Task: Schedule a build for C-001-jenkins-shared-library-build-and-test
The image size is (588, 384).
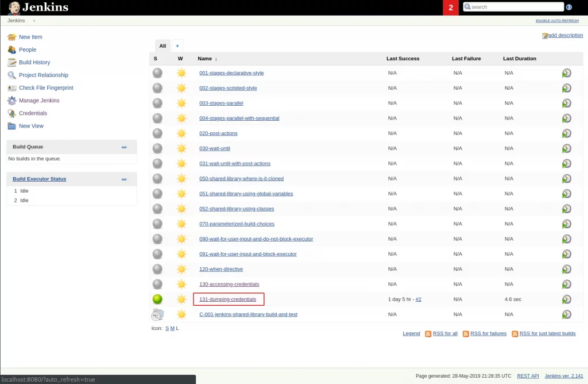Action: pyautogui.click(x=567, y=314)
